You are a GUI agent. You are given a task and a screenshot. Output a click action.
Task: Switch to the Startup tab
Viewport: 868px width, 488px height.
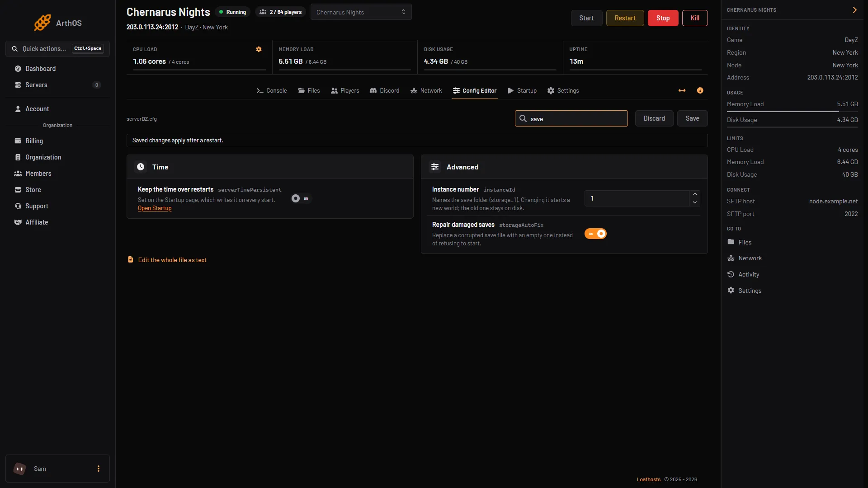click(522, 90)
